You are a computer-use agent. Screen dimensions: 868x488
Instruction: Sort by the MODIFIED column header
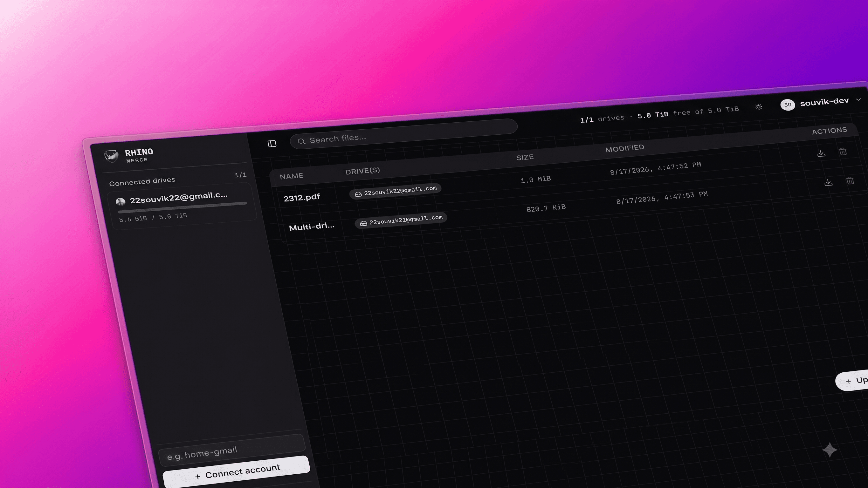pos(625,148)
